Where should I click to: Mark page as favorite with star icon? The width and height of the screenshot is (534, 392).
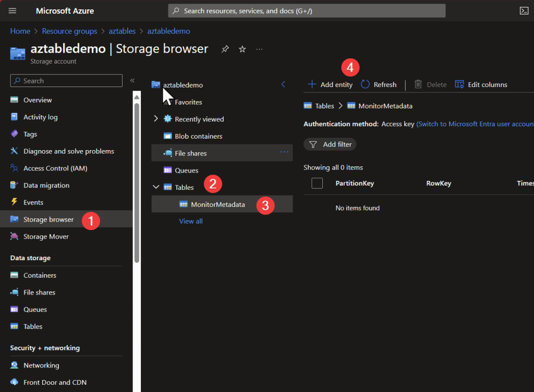pyautogui.click(x=242, y=49)
